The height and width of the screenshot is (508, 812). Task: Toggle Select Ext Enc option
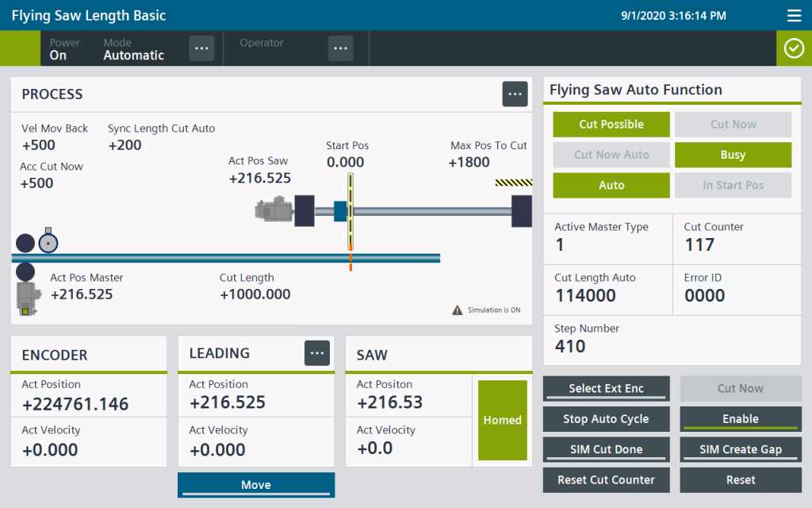coord(606,389)
